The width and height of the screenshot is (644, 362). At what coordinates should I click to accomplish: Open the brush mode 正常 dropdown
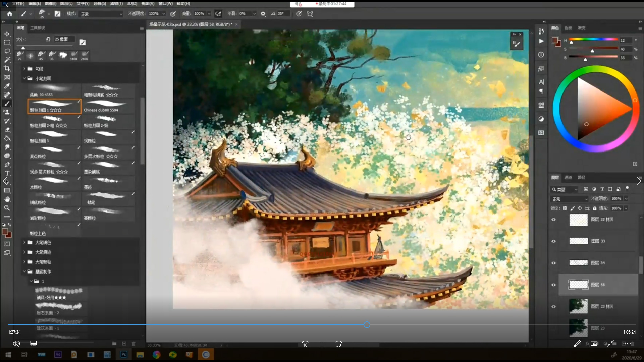click(101, 14)
